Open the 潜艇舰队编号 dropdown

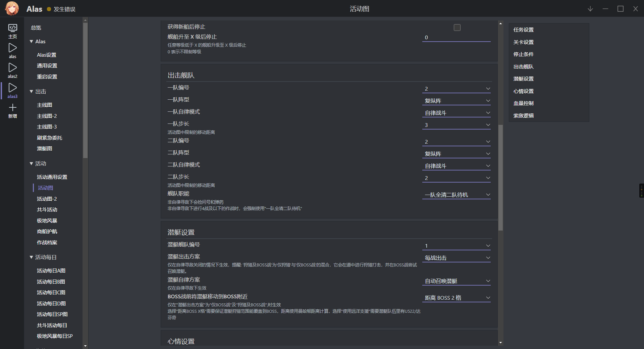[x=456, y=246]
